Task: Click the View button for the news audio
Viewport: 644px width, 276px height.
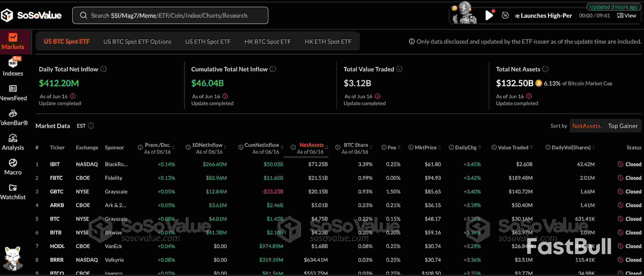Action: (627, 15)
